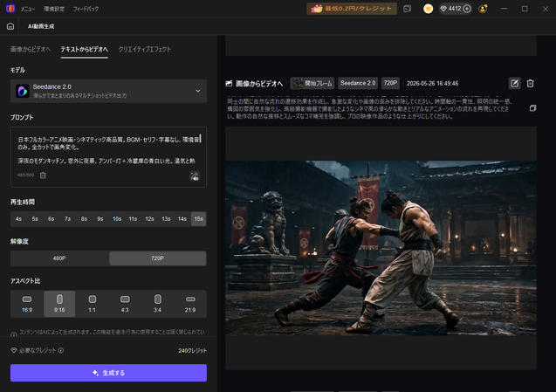This screenshot has height=392, width=556.
Task: Click the AI prompt enhance icon
Action: (195, 176)
